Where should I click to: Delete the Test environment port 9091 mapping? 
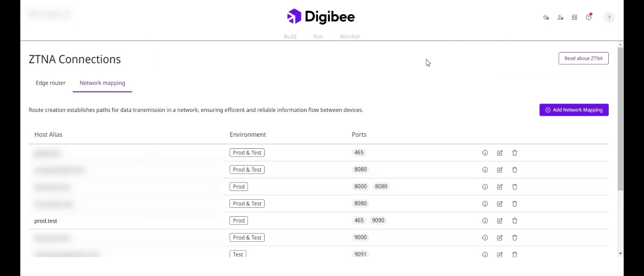pos(515,255)
